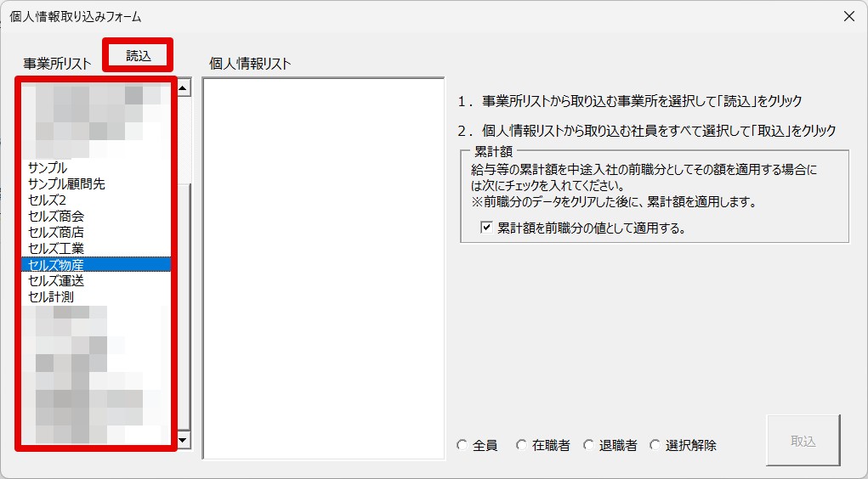The image size is (868, 479).
Task: Choose セルズ運送 from office list
Action: [x=56, y=281]
